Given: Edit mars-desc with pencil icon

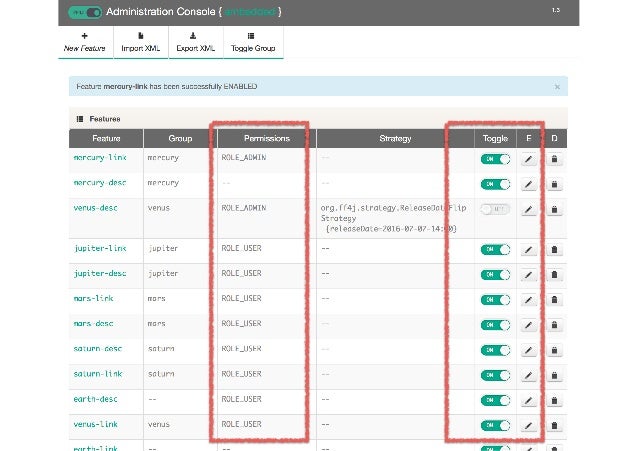Looking at the screenshot, I should click(529, 325).
